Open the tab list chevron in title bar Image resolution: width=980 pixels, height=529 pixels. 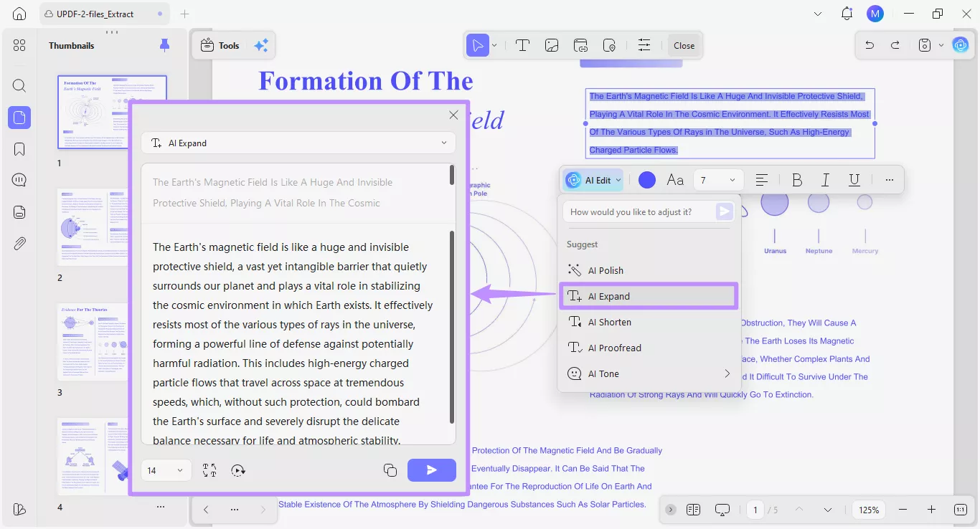pos(819,14)
